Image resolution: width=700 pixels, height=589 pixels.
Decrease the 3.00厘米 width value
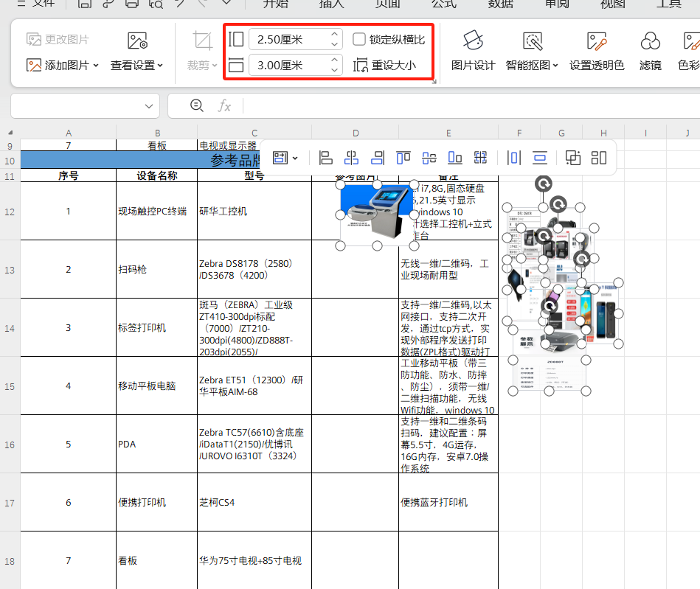pos(334,70)
